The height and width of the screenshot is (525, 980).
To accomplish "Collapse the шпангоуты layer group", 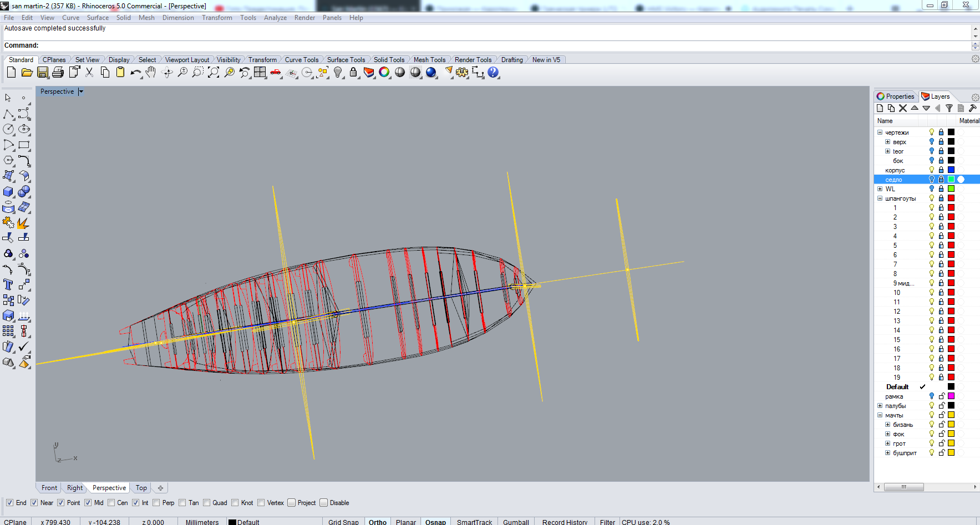I will (x=880, y=198).
